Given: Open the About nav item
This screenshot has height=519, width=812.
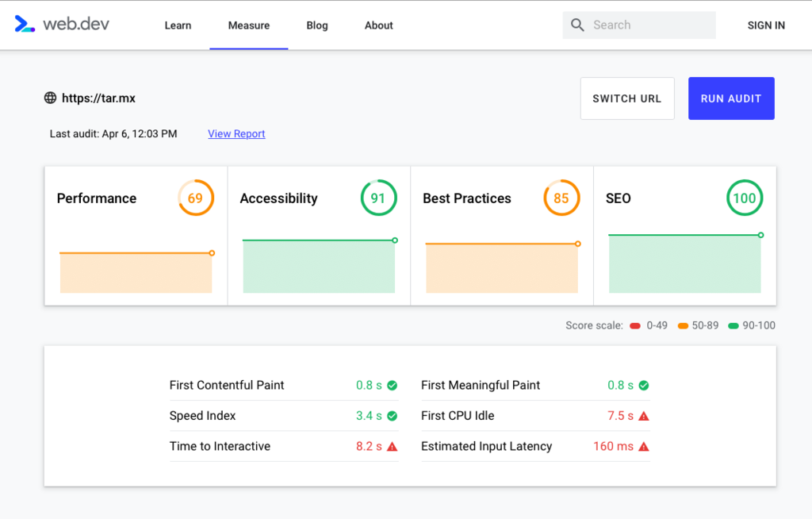Looking at the screenshot, I should point(378,25).
